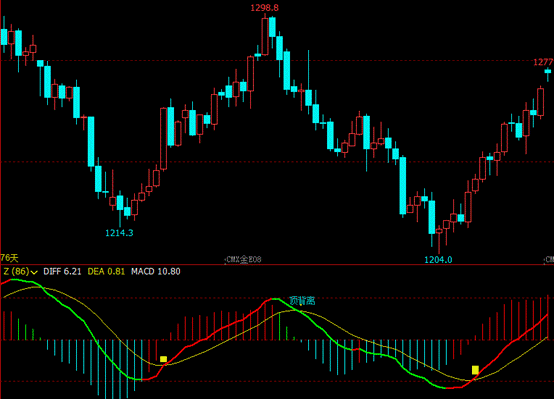This screenshot has height=399, width=554.
Task: Select the DEA 0.81 indicator label
Action: tap(106, 271)
